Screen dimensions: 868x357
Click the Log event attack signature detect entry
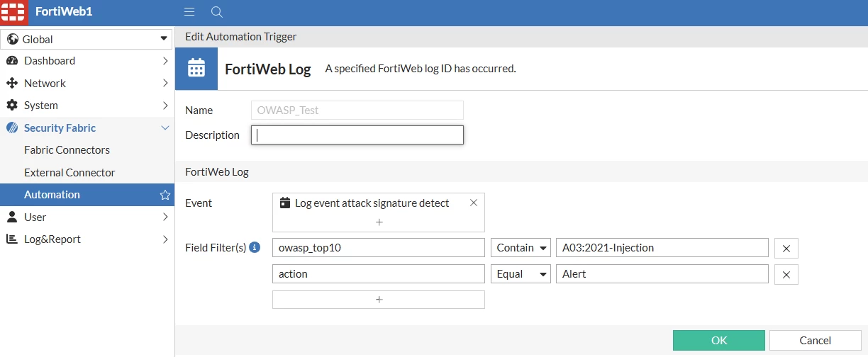coord(372,203)
